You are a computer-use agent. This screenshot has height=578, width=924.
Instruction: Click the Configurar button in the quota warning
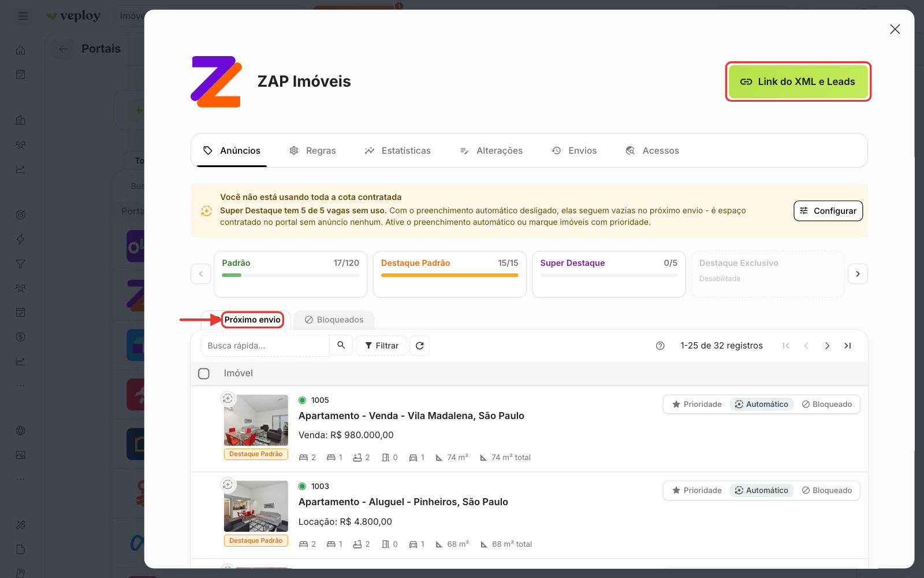coord(828,211)
